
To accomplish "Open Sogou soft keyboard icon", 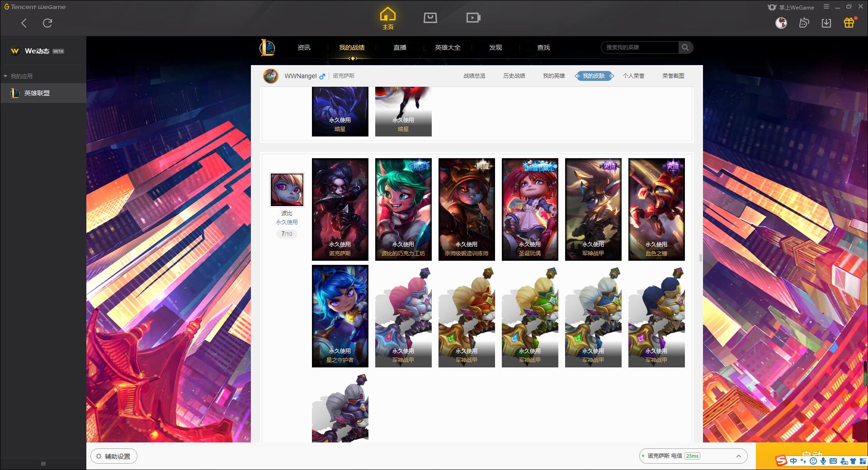I will 833,461.
